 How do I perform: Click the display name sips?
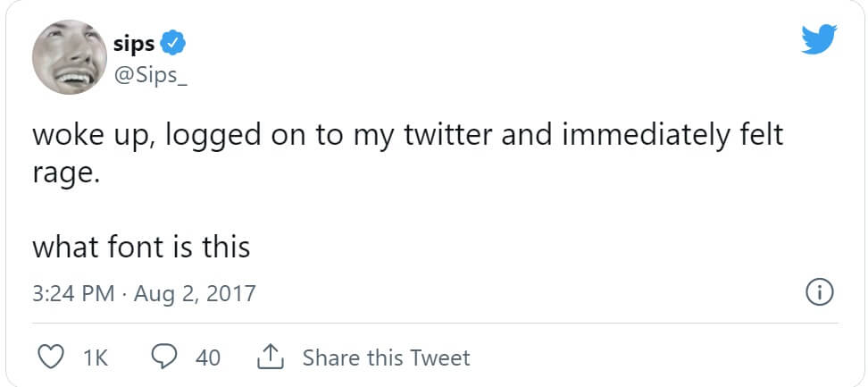(134, 43)
